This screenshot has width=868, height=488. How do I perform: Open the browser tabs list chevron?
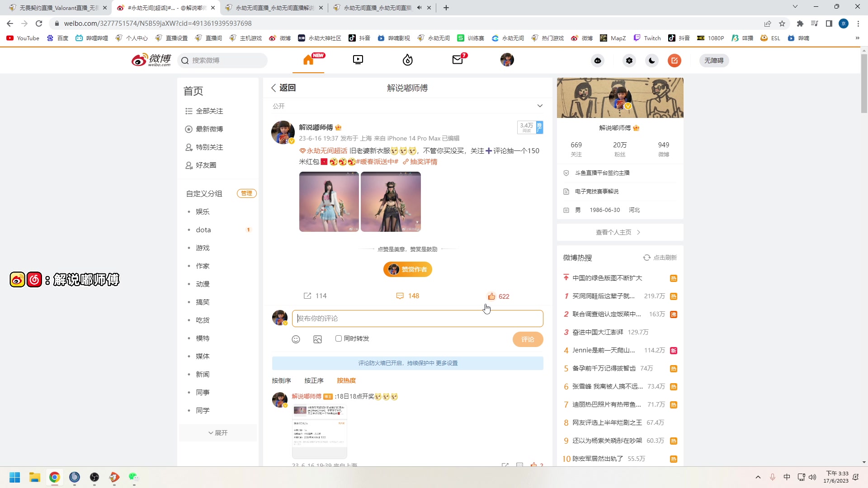click(795, 7)
